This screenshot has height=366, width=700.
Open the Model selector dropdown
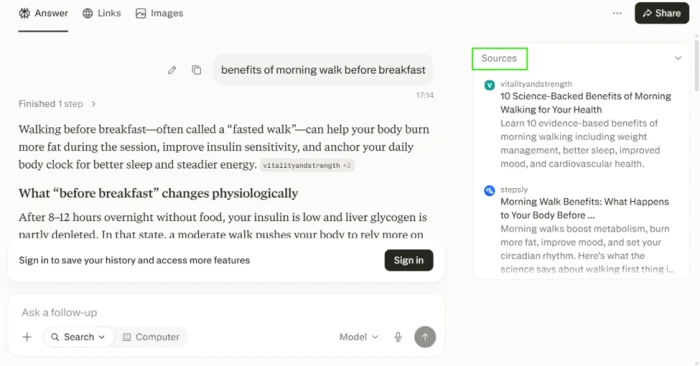pos(359,337)
